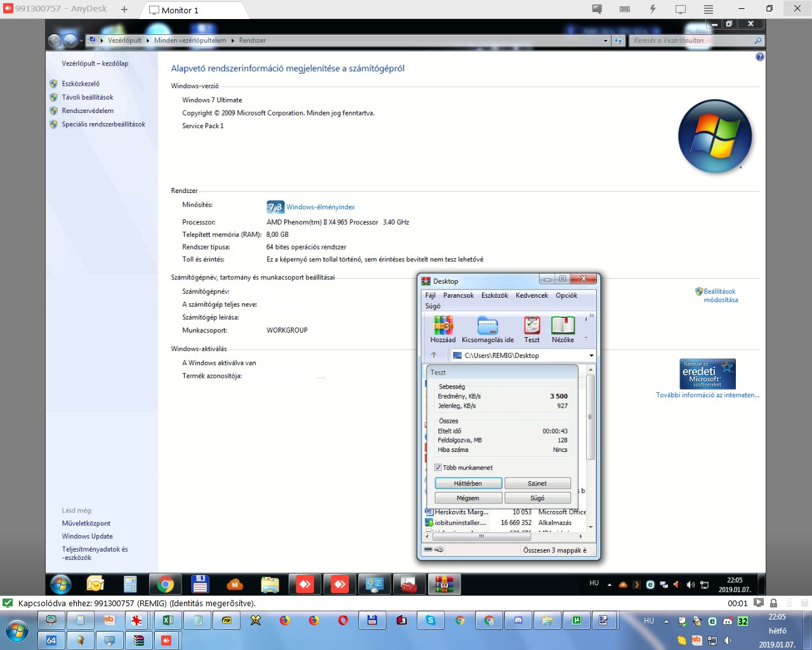Screen dimensions: 812x650
Task: Click the remote WinRAR taskbar icon
Action: [x=444, y=585]
